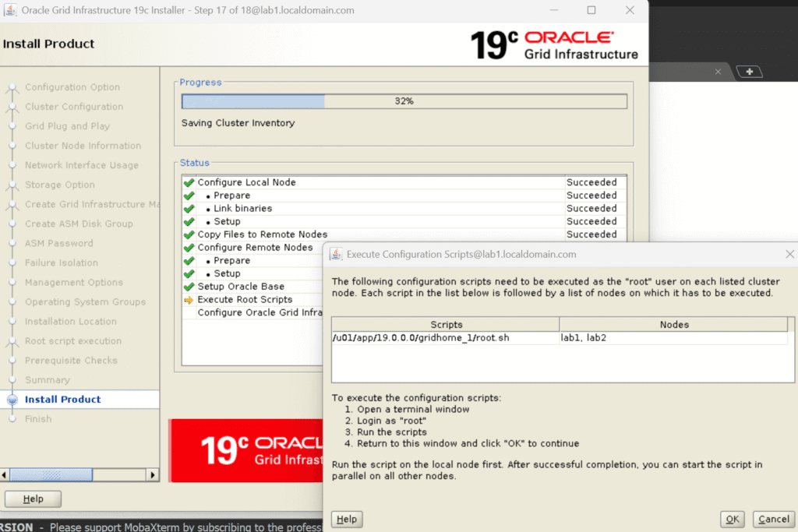The width and height of the screenshot is (798, 532).
Task: Cancel the Execute Configuration Scripts dialog
Action: click(774, 519)
